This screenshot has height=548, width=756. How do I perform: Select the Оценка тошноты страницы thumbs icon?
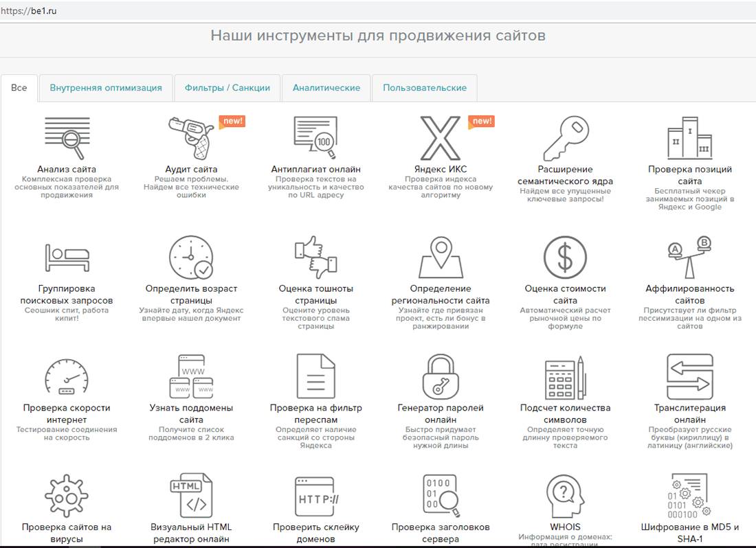pos(315,258)
